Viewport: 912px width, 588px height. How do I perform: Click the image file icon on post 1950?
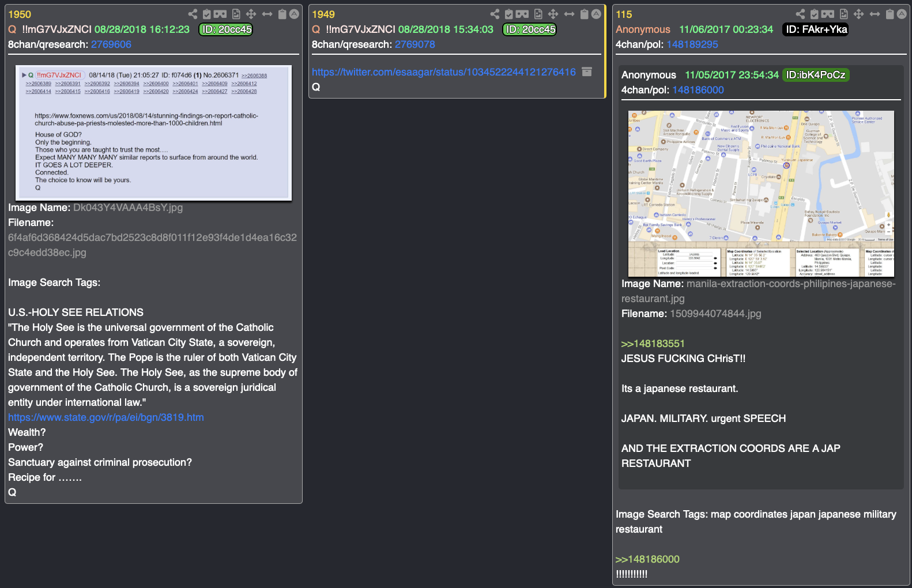(236, 14)
